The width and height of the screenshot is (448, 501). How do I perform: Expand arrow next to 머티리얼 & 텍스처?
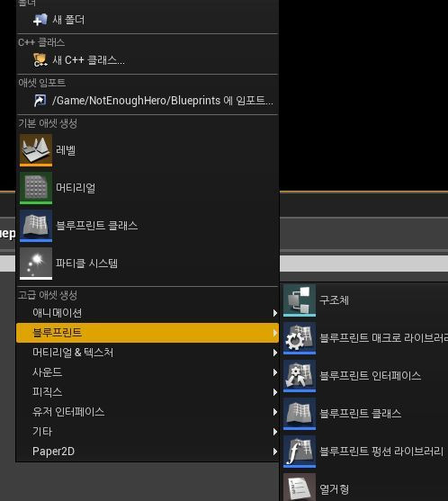click(x=274, y=353)
